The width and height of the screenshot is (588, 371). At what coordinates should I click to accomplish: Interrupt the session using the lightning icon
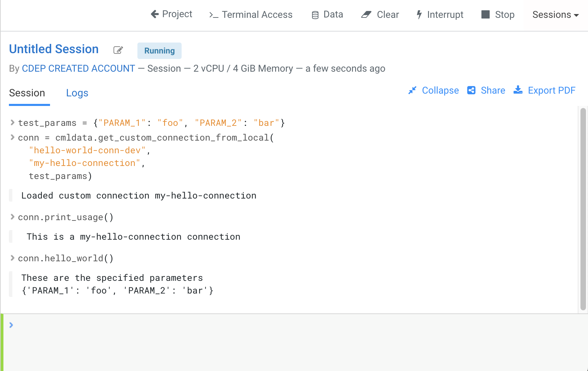[x=419, y=15]
